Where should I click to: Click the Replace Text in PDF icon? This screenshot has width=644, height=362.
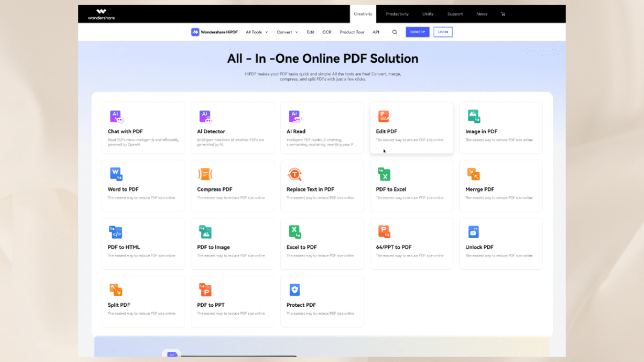295,174
